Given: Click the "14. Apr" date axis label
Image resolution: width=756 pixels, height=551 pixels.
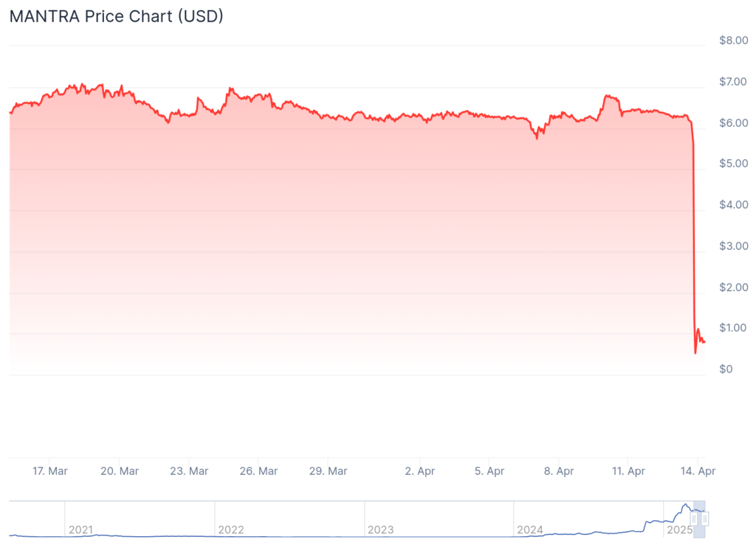Looking at the screenshot, I should click(x=698, y=471).
